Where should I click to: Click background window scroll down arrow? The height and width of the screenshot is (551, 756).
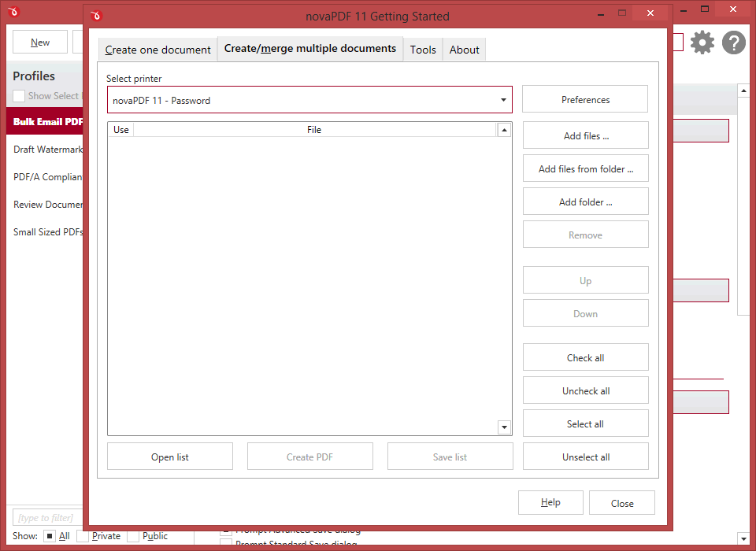[x=743, y=538]
